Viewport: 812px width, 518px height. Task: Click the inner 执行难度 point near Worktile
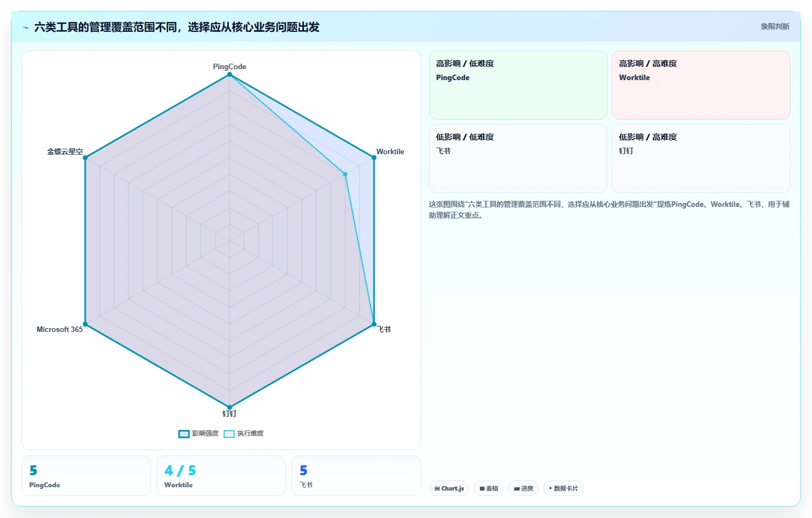click(x=345, y=174)
